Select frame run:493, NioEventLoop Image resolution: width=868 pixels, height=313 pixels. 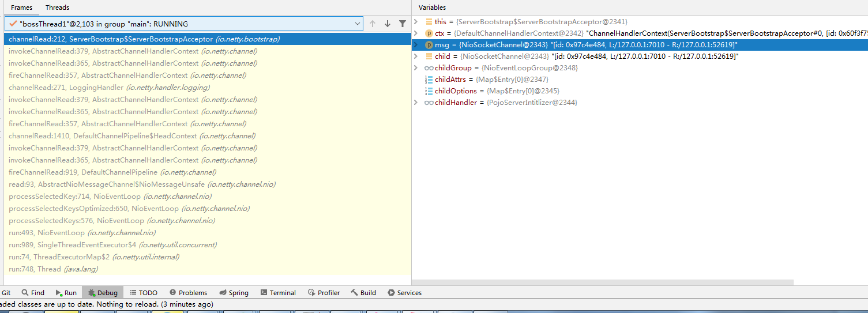(208, 233)
